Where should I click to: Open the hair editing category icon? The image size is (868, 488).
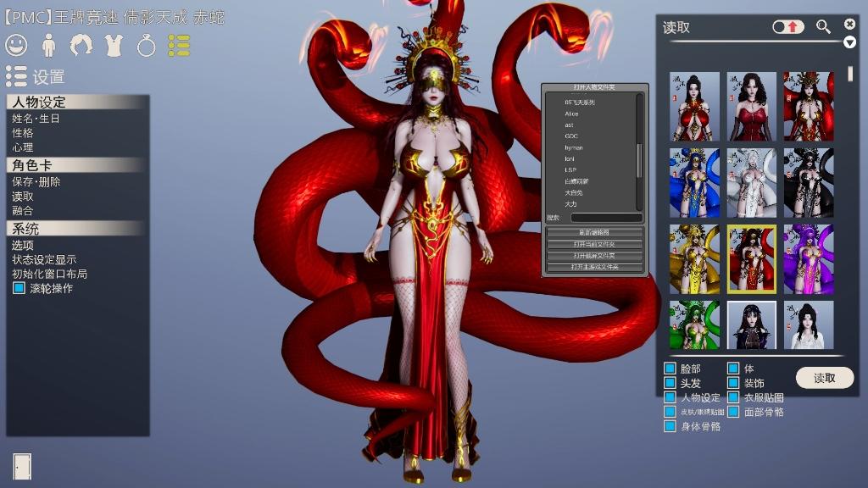[81, 46]
